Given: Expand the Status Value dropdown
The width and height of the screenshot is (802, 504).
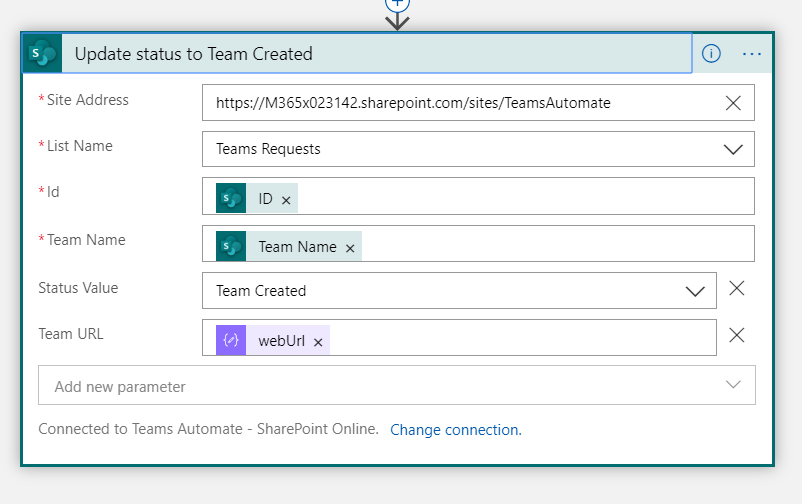Looking at the screenshot, I should (695, 291).
